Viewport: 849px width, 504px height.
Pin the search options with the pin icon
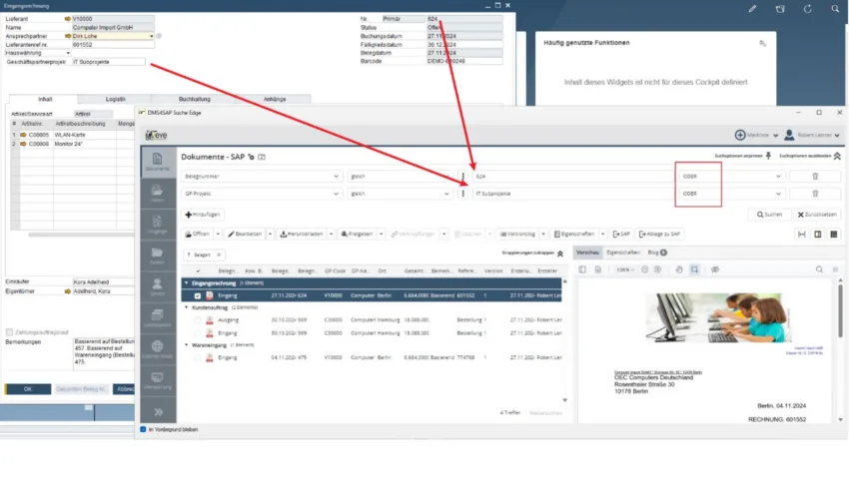(x=768, y=156)
